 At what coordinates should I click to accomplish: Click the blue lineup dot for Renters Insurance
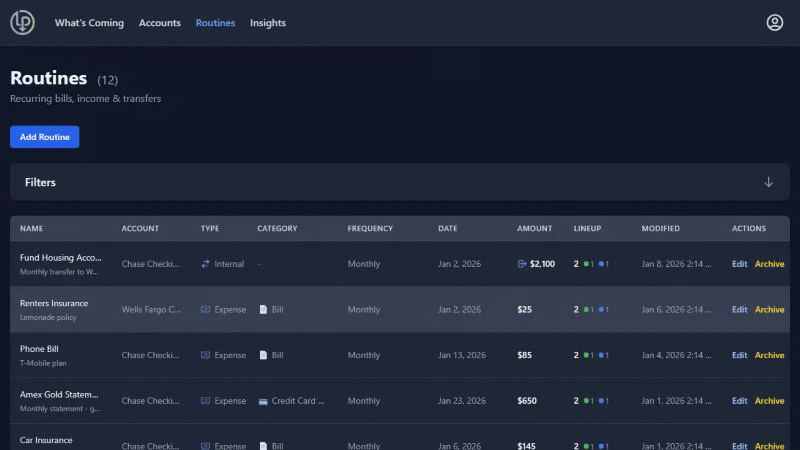tap(601, 310)
